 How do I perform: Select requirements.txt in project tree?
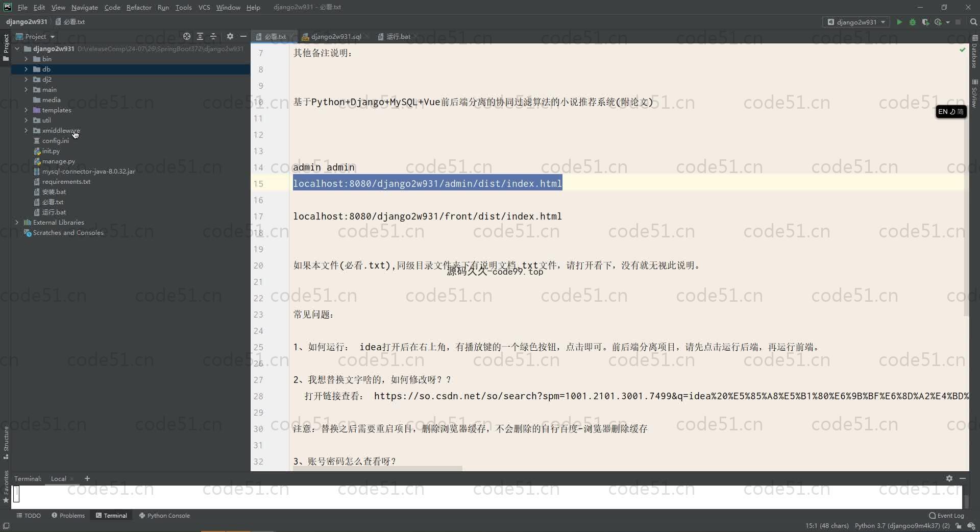[x=66, y=182]
